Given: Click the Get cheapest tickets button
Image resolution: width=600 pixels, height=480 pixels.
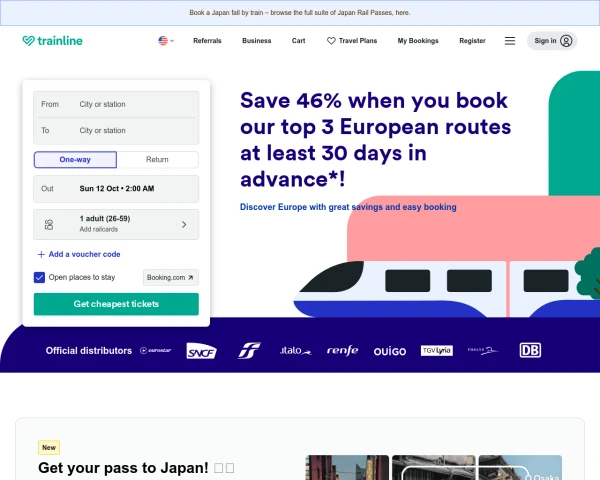Looking at the screenshot, I should pyautogui.click(x=116, y=304).
